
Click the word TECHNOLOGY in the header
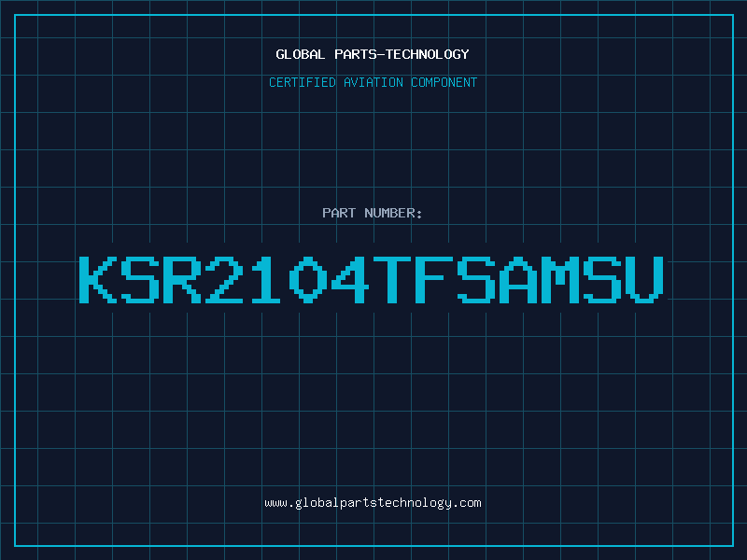pos(428,54)
